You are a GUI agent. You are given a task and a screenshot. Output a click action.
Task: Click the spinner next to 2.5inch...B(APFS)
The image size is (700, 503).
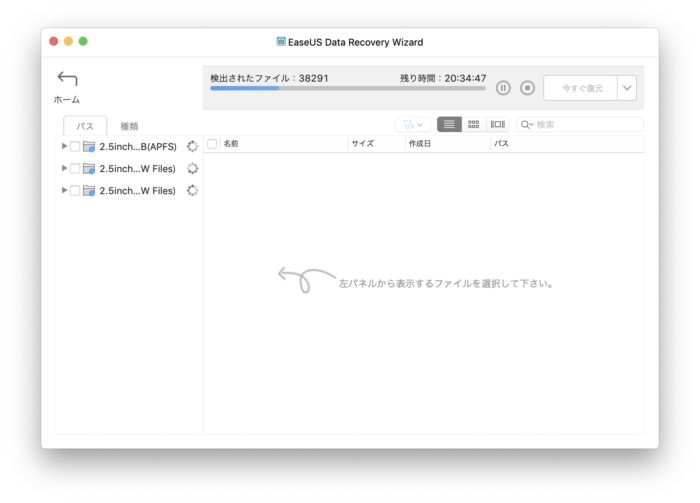click(192, 146)
